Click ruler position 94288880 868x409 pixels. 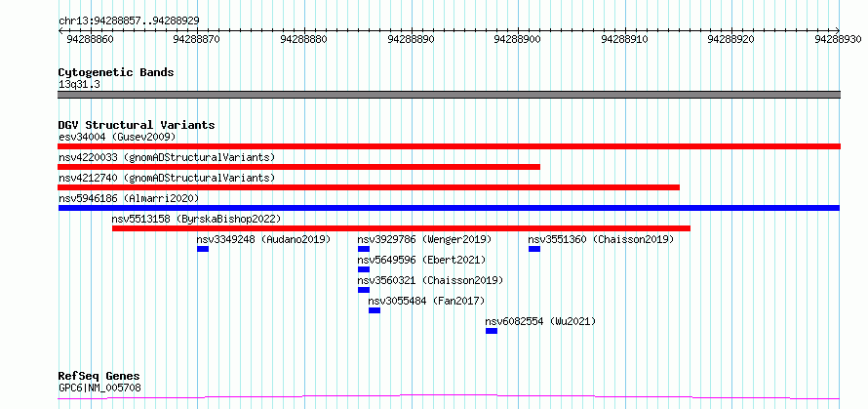tap(304, 39)
